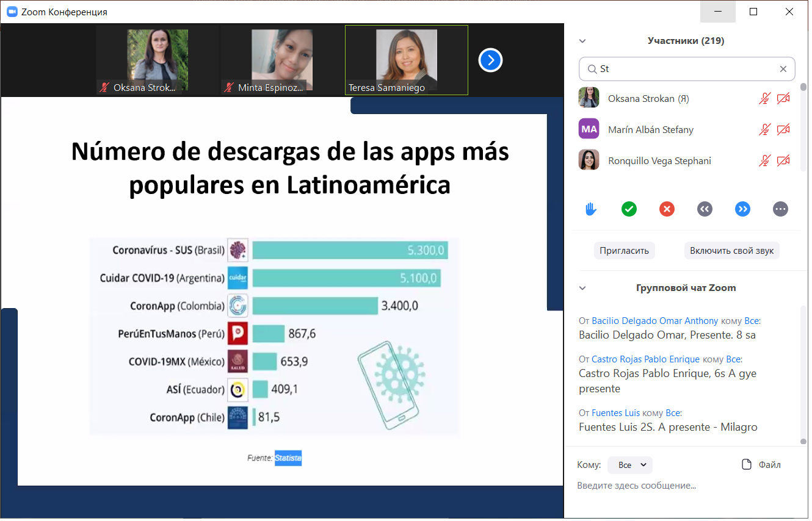Click the muted mic on Oksana Strokan's video tile

106,88
